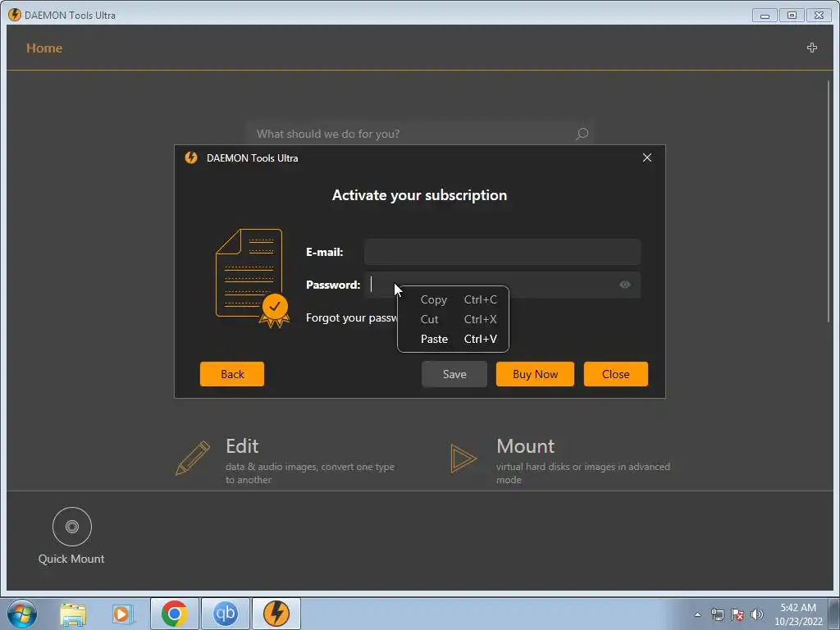
Task: Click the search magnifier icon
Action: pyautogui.click(x=582, y=134)
